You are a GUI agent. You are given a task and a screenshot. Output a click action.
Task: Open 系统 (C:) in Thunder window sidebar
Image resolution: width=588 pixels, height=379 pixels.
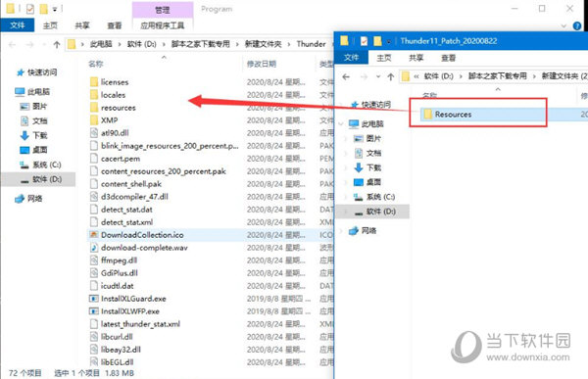(46, 165)
